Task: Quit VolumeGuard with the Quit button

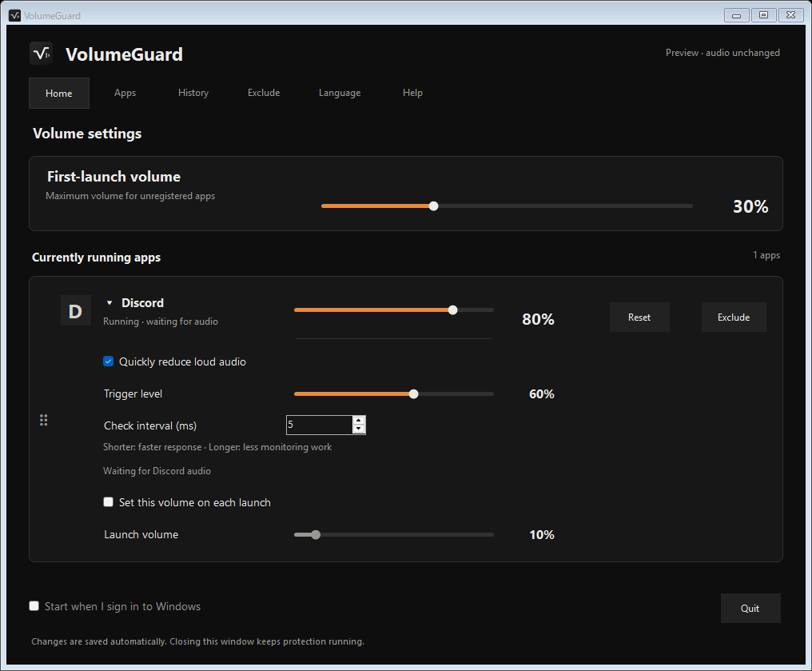Action: 750,609
